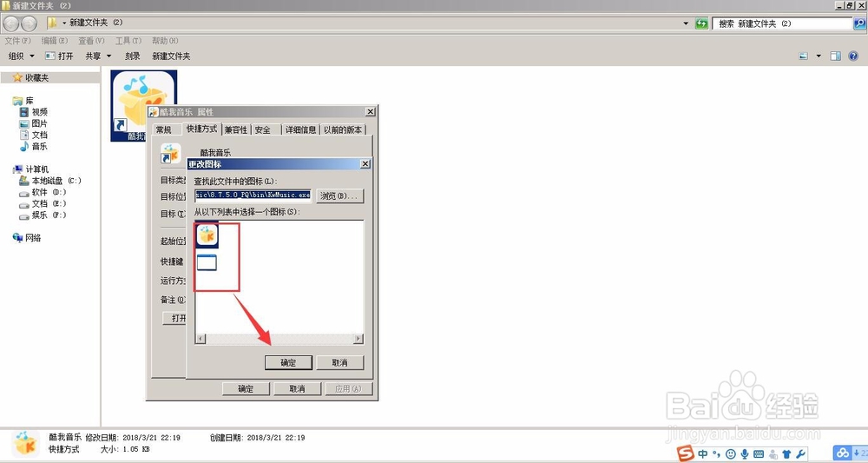Choose the blank window icon in list

[207, 262]
